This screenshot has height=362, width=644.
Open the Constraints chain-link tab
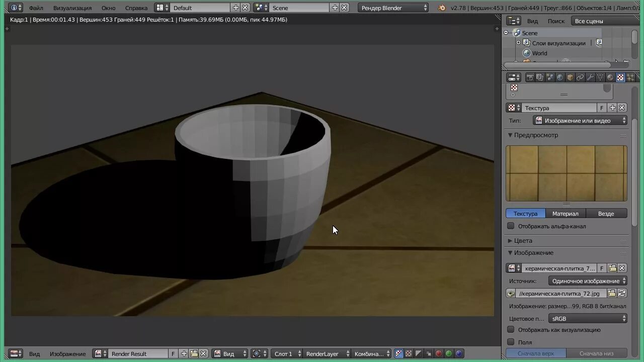pyautogui.click(x=580, y=77)
